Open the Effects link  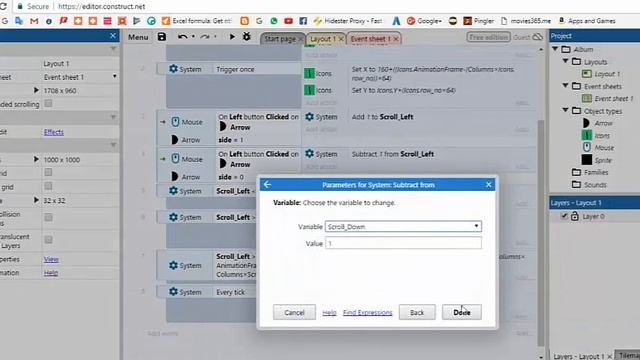[x=54, y=132]
